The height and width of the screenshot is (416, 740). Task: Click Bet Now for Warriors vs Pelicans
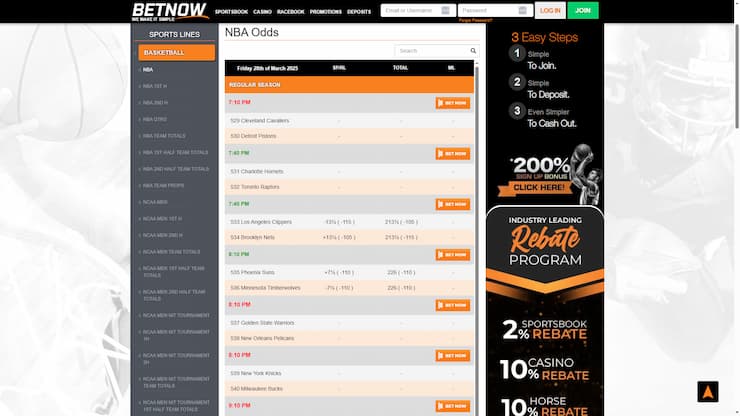tap(453, 305)
